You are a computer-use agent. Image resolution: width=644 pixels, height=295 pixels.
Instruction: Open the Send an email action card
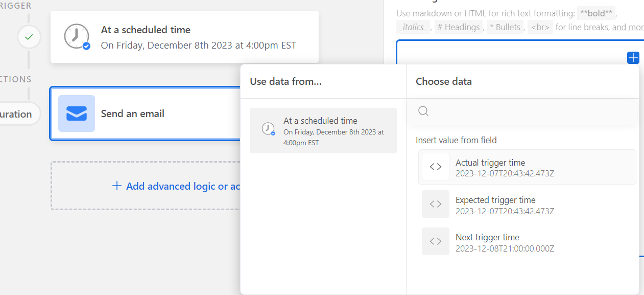point(146,114)
